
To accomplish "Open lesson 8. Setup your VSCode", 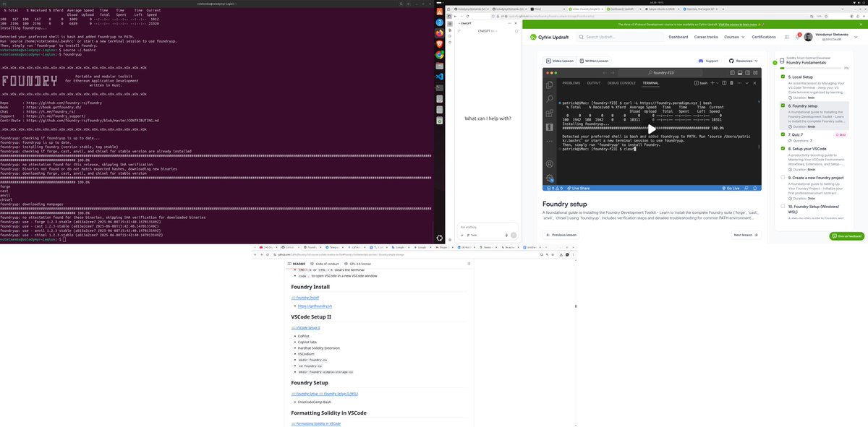I will pos(807,149).
